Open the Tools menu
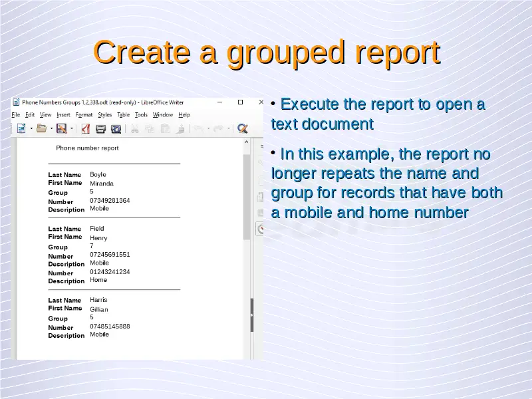Viewport: 532px width, 399px height. [141, 114]
